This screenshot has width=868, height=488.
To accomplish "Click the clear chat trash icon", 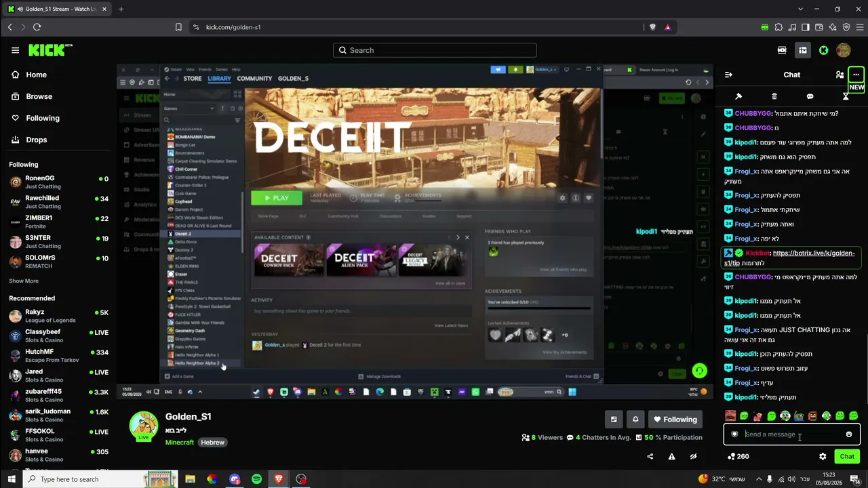I will point(774,96).
